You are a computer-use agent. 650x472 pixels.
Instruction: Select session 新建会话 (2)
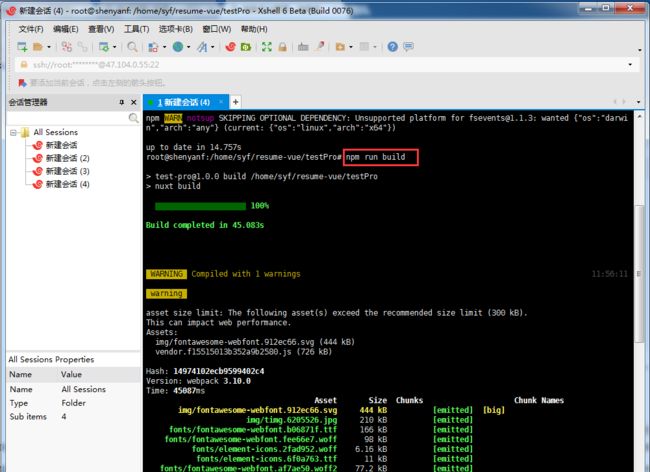point(67,158)
